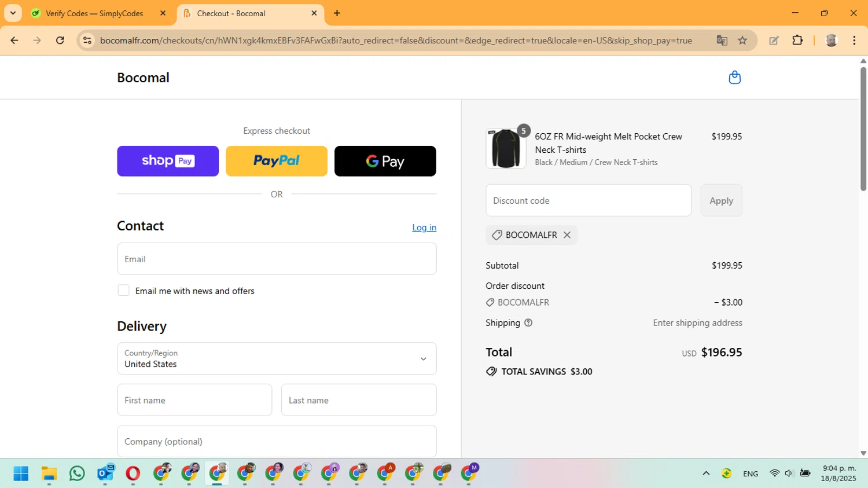Click the Log in link

[424, 228]
